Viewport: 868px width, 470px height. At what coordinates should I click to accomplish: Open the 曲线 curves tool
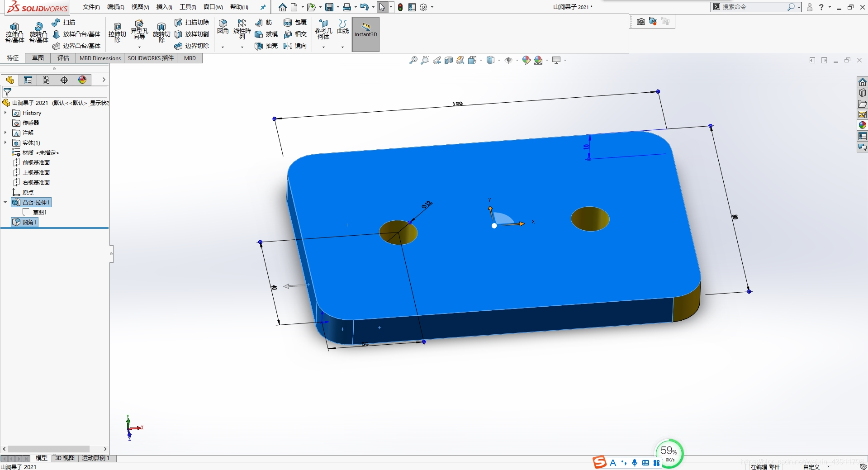343,27
